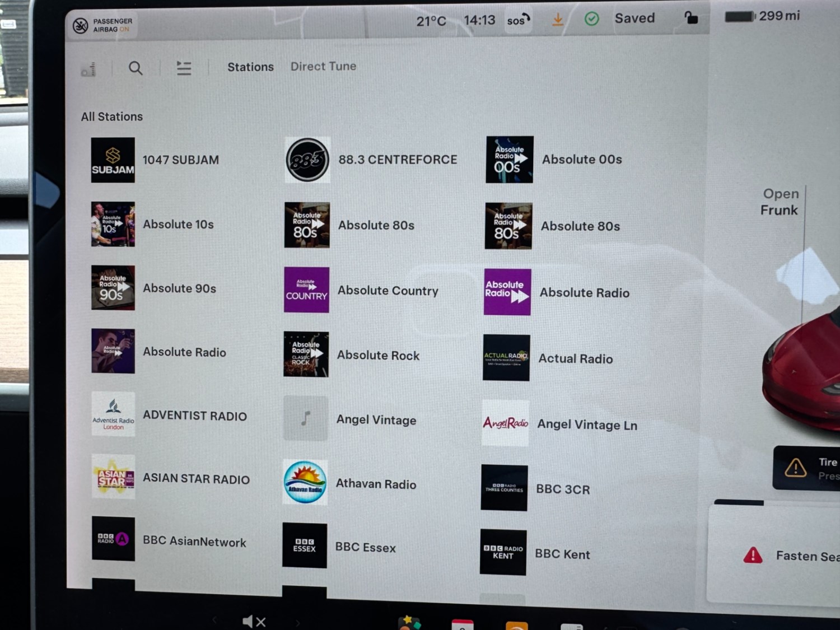
Task: Tap the ADVENTIST RADIO station name
Action: (195, 416)
